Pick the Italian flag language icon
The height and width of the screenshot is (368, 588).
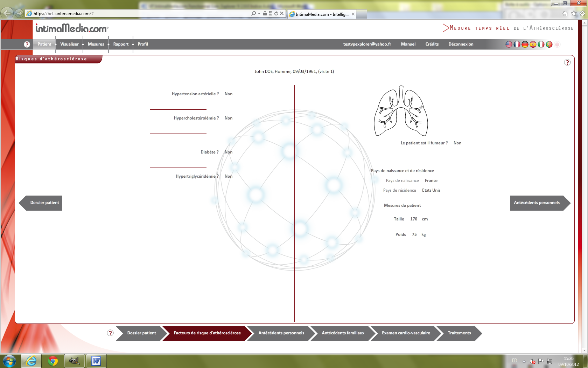[541, 45]
